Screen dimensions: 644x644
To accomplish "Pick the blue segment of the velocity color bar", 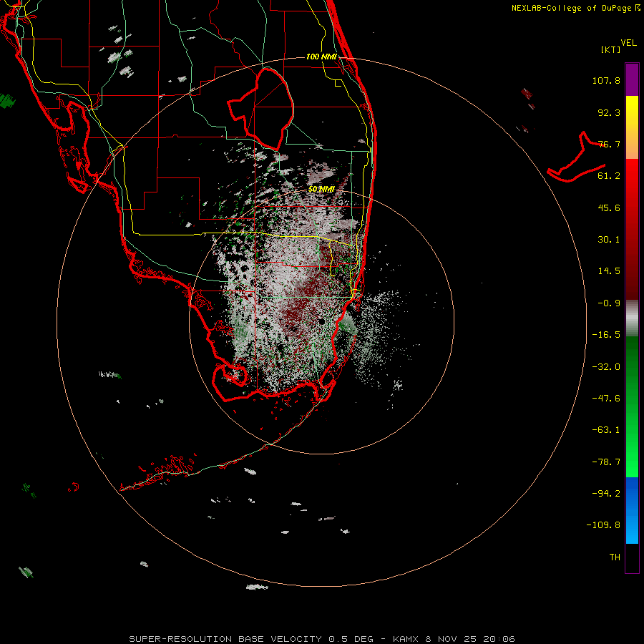I will pyautogui.click(x=632, y=510).
